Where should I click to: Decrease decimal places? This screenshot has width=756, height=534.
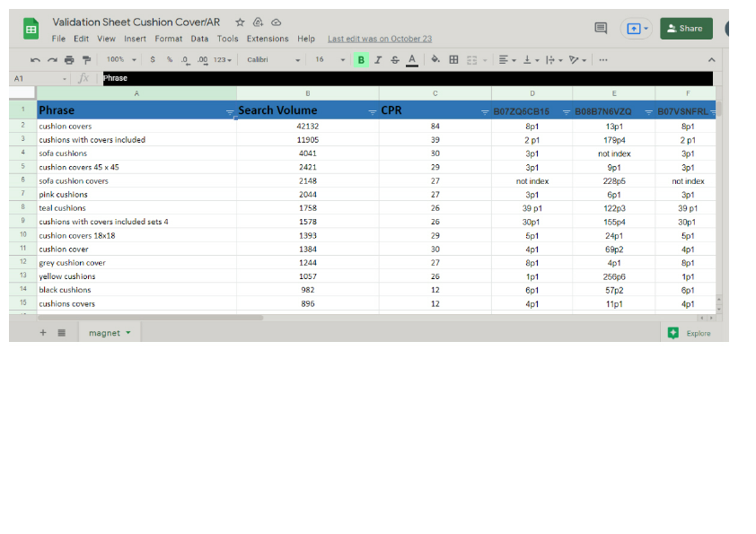point(187,60)
